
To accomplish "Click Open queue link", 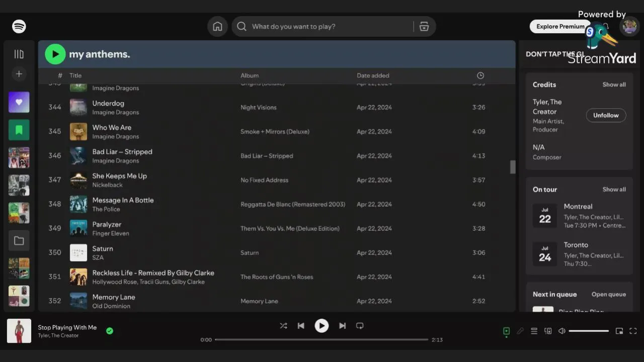I will 609,295.
